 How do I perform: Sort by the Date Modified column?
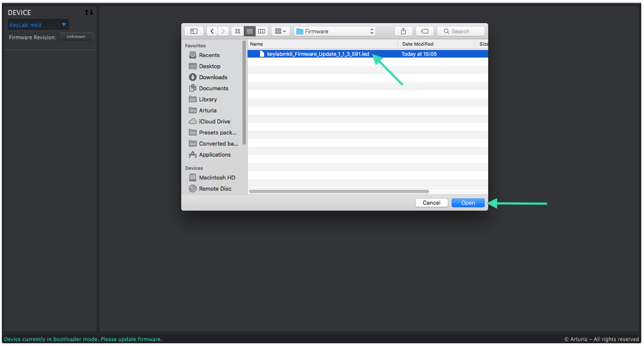435,44
